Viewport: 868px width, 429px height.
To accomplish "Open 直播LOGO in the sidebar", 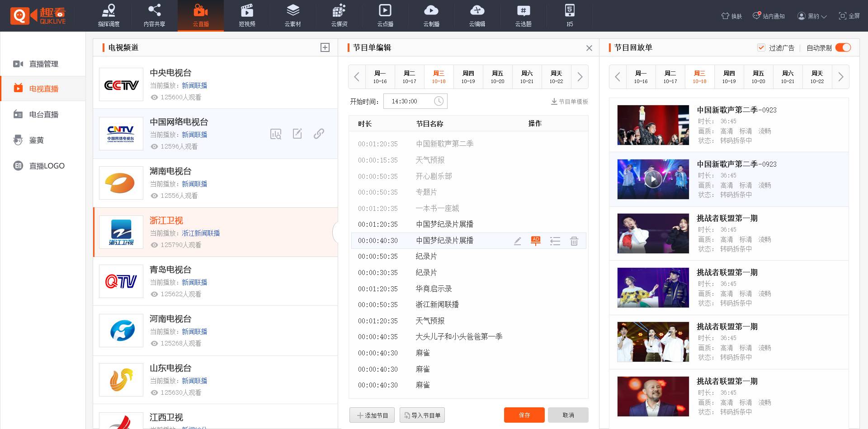I will (x=43, y=166).
